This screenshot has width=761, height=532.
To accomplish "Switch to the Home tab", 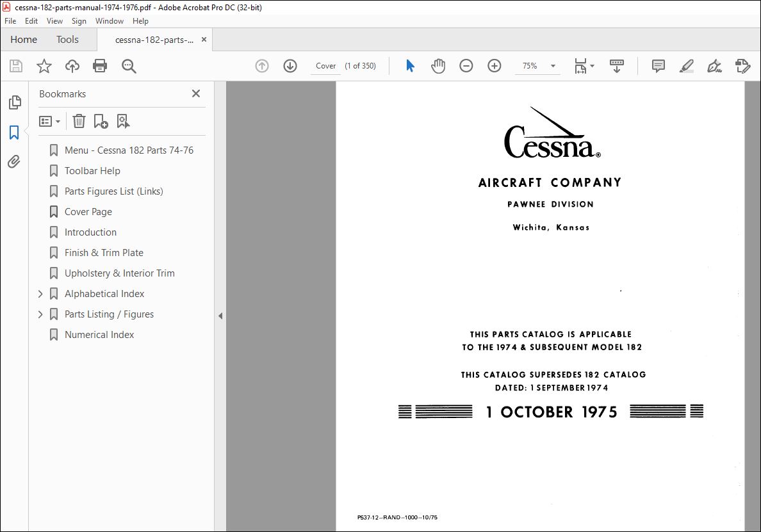I will point(24,39).
